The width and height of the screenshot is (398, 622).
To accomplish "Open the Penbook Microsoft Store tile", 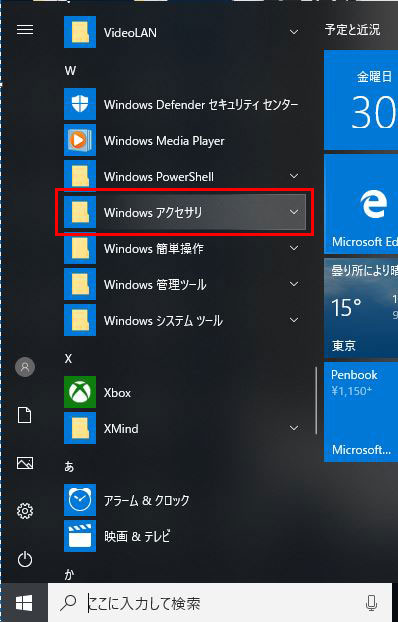I will pos(361,412).
